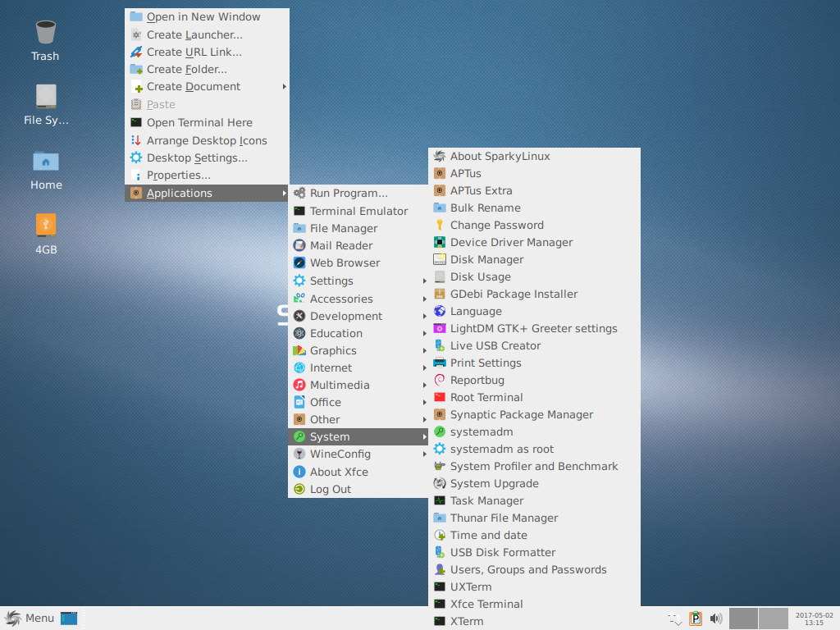The height and width of the screenshot is (630, 840).
Task: Switch to the second workspace in pager
Action: click(773, 619)
